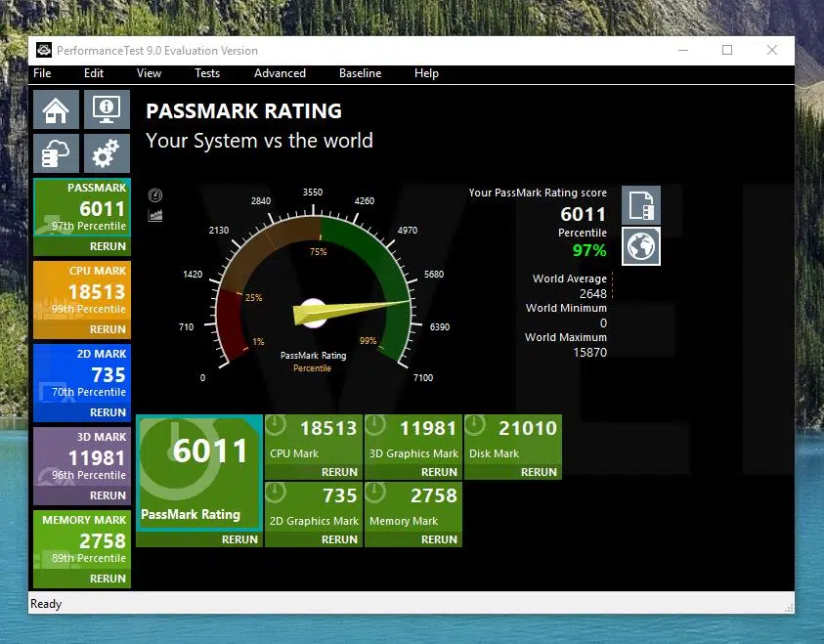Select the blue 2D Mark sidebar tile
Viewport: 824px width, 644px height.
click(x=82, y=373)
